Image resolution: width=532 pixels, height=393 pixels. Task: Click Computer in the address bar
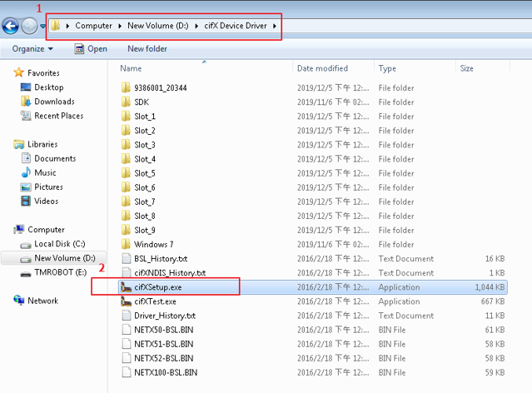pos(93,26)
